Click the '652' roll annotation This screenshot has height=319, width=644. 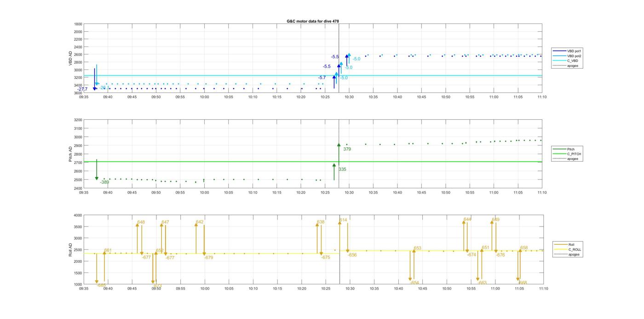click(160, 251)
